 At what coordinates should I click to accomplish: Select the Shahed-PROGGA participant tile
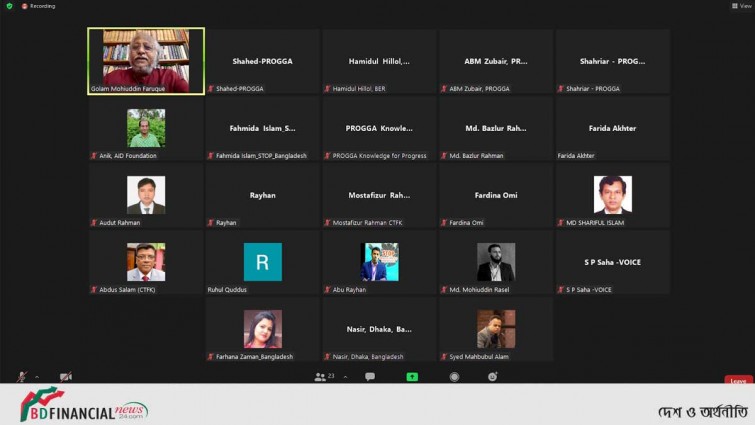click(262, 61)
